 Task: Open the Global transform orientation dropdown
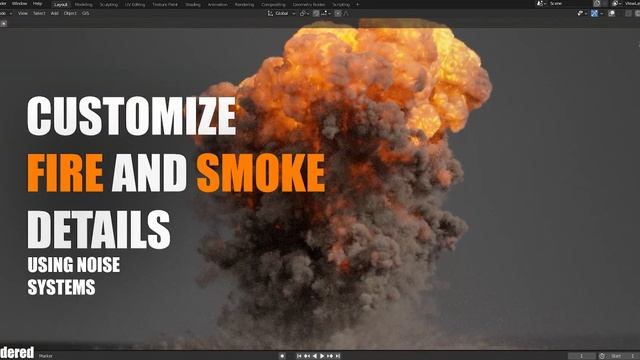click(x=282, y=13)
